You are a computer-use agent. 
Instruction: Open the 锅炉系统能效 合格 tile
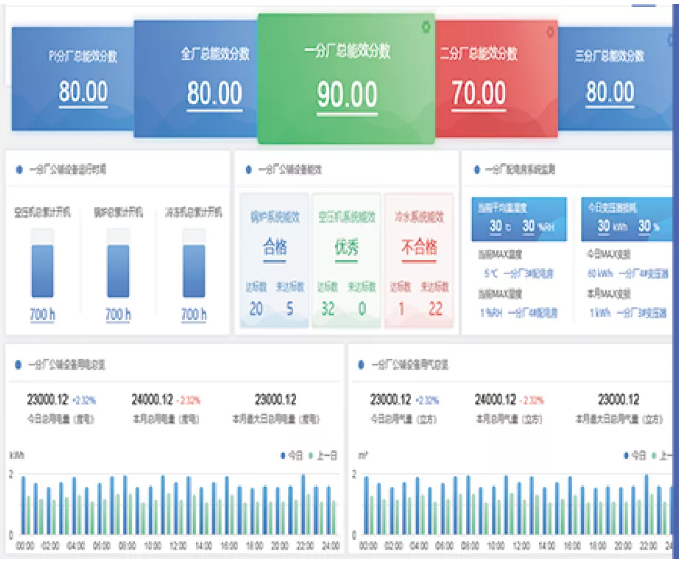tap(274, 260)
